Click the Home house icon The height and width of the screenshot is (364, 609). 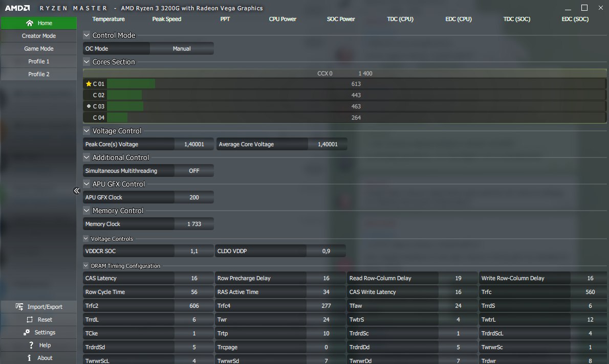[x=30, y=23]
